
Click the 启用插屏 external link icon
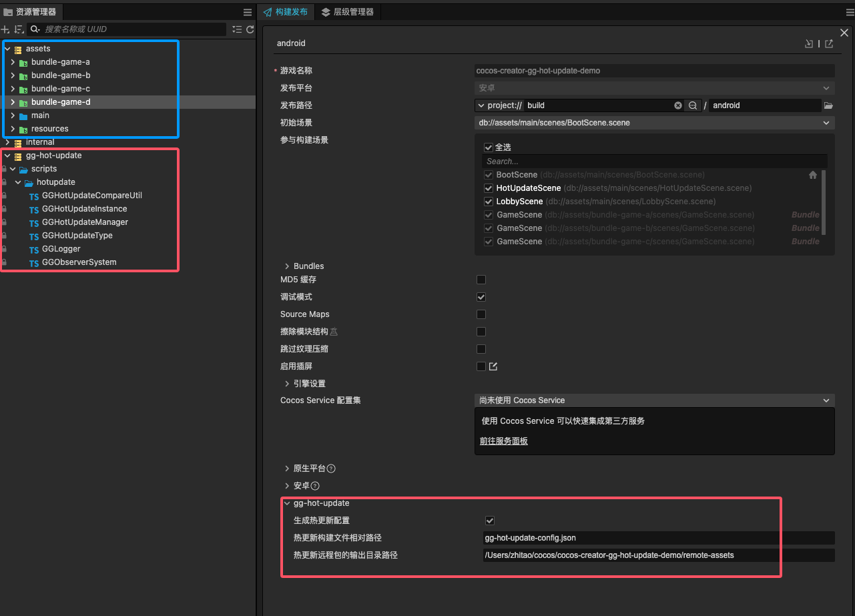(493, 366)
